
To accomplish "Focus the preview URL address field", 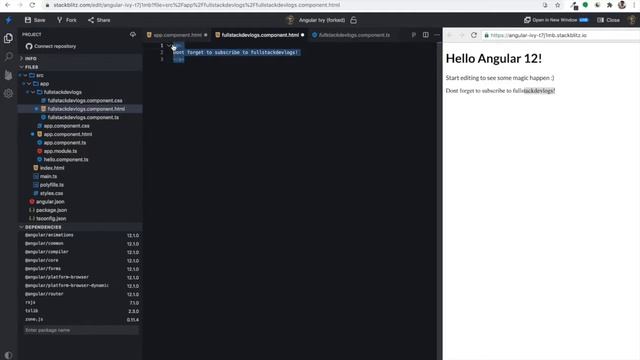I will tap(560, 36).
